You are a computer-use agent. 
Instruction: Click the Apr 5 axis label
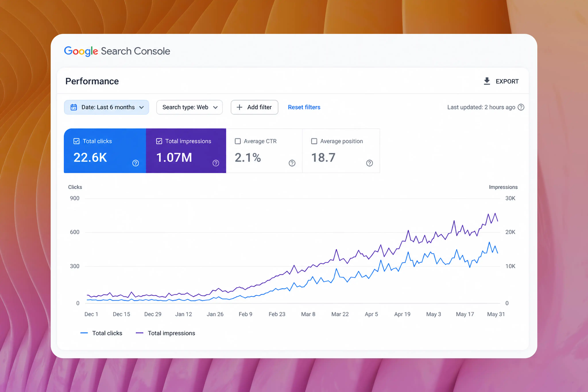371,314
